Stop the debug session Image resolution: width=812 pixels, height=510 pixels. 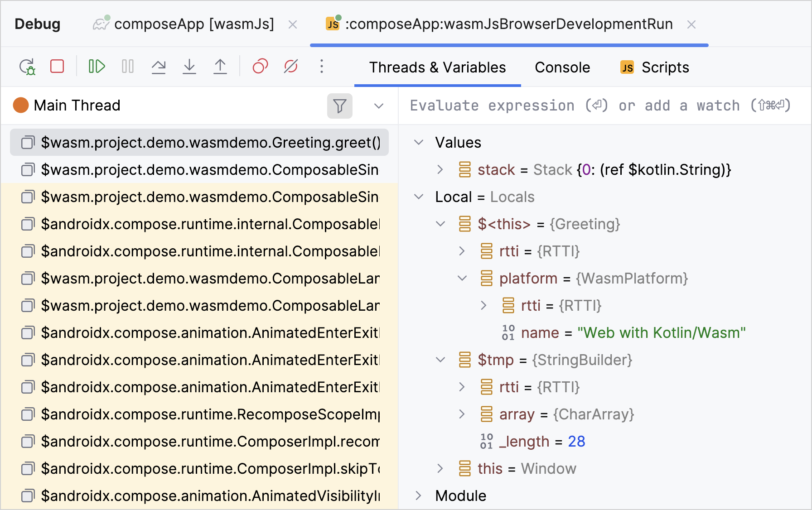[57, 67]
